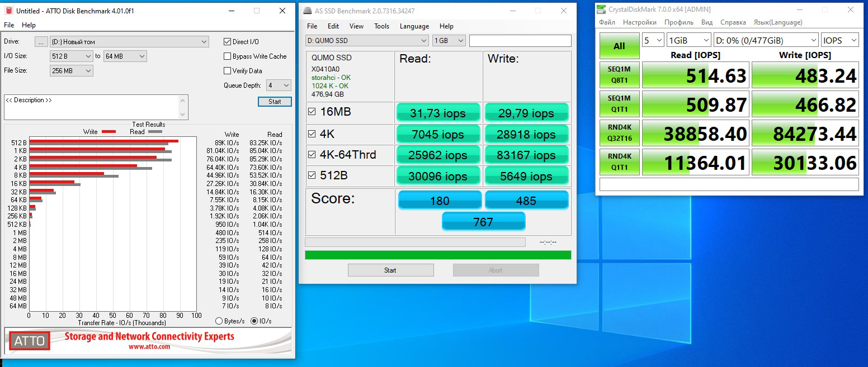Click the 514.63 read IOPS value
The height and width of the screenshot is (367, 868).
tap(695, 75)
